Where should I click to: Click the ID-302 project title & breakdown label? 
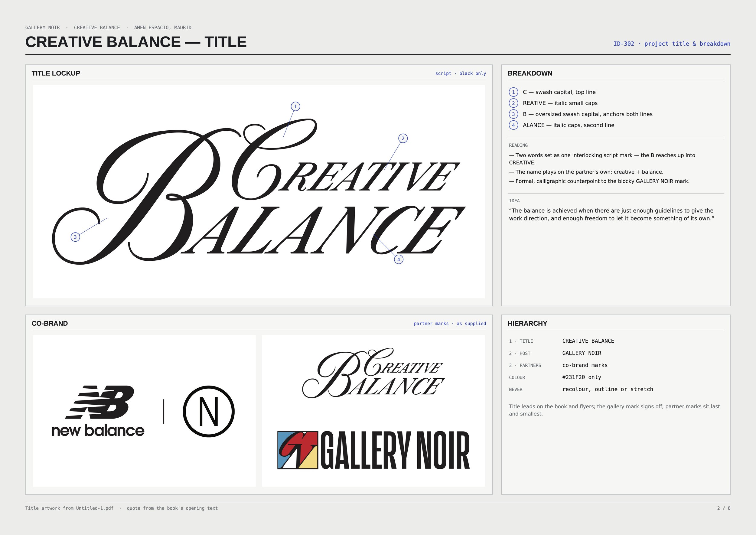coord(672,44)
